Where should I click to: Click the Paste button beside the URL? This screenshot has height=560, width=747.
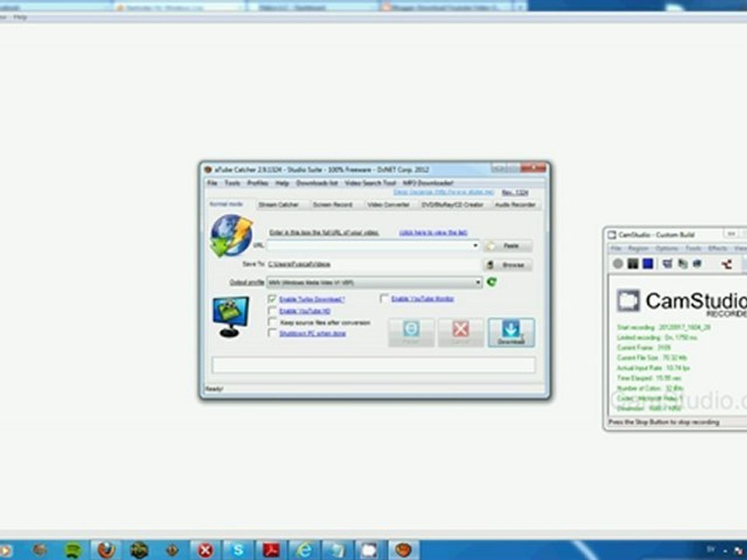point(508,246)
